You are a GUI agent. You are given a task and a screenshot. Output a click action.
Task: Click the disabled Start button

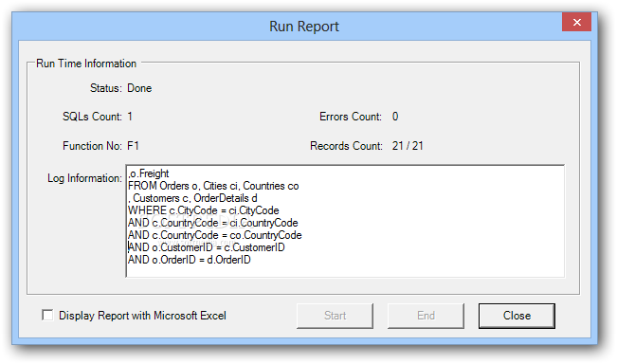pyautogui.click(x=335, y=316)
